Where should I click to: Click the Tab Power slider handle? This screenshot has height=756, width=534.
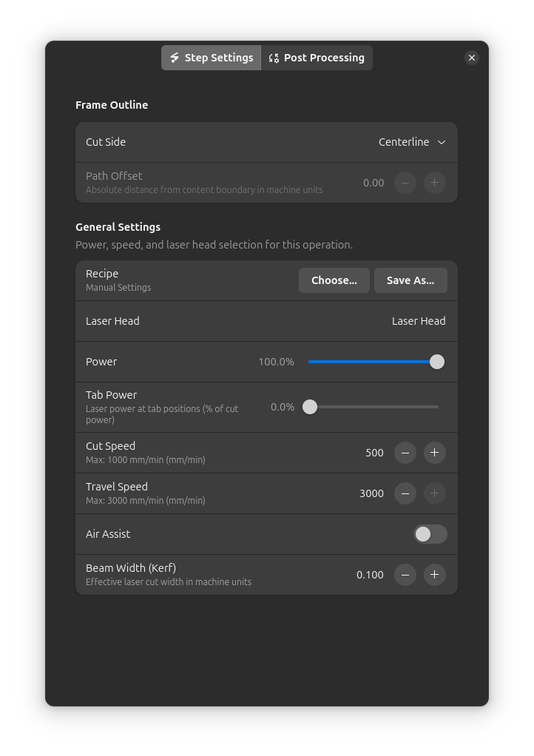click(x=310, y=407)
